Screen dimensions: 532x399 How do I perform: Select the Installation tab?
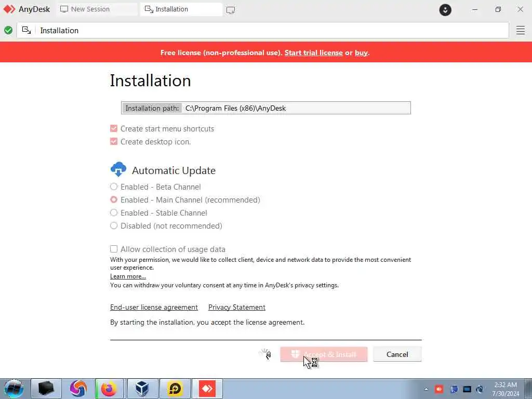pos(181,9)
